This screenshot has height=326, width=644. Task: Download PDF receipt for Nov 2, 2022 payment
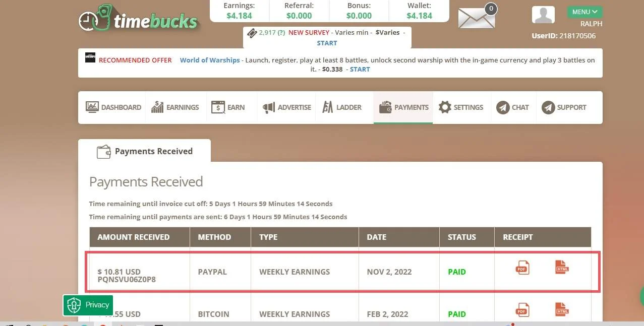coord(522,267)
